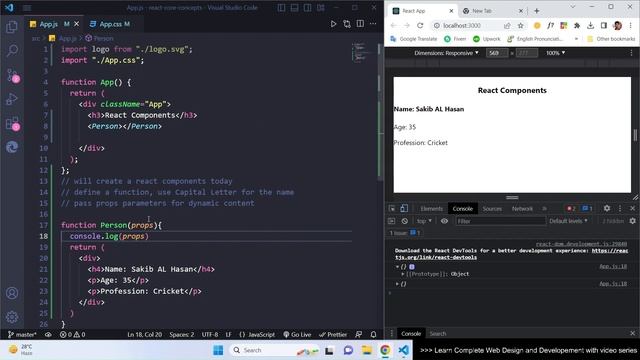
Task: Click Ln 18, Col 20 in status bar
Action: pos(144,334)
